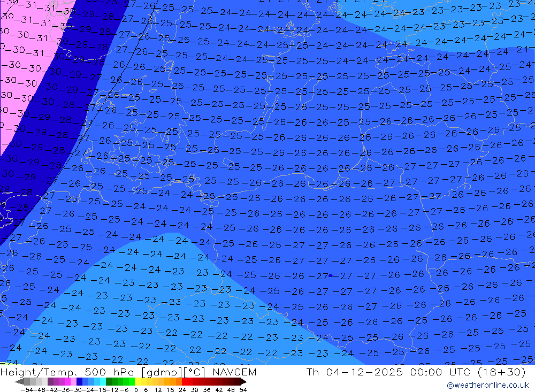Image resolution: width=535 pixels, height=392 pixels.
Task: Click the '12' legend label
Action: tap(158, 390)
